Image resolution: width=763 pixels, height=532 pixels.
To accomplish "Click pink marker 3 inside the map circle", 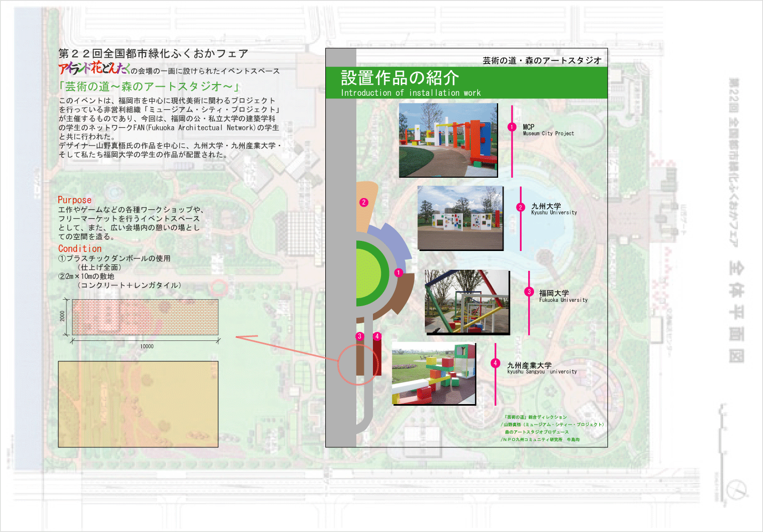I will 360,336.
